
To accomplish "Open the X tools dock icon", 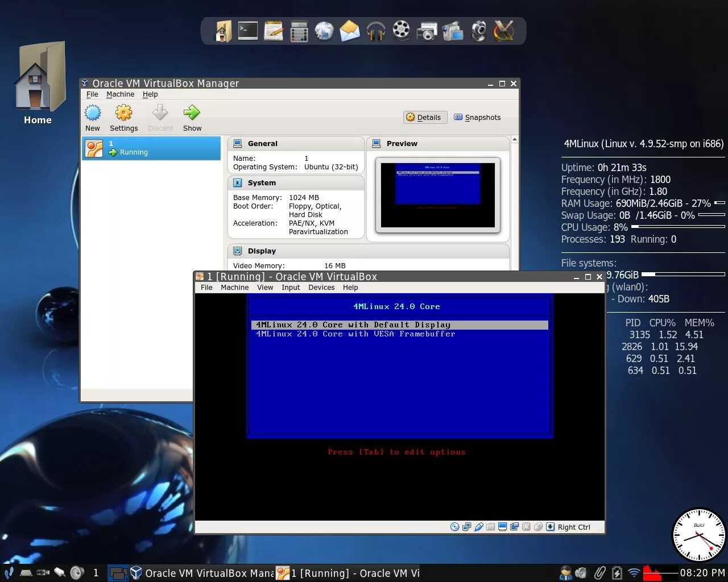I will pos(504,31).
